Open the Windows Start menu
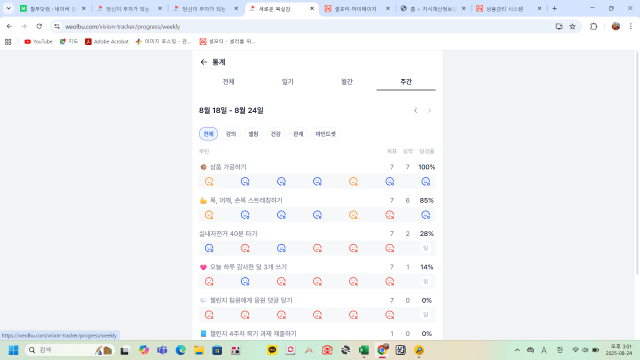This screenshot has height=360, width=640. [x=13, y=350]
